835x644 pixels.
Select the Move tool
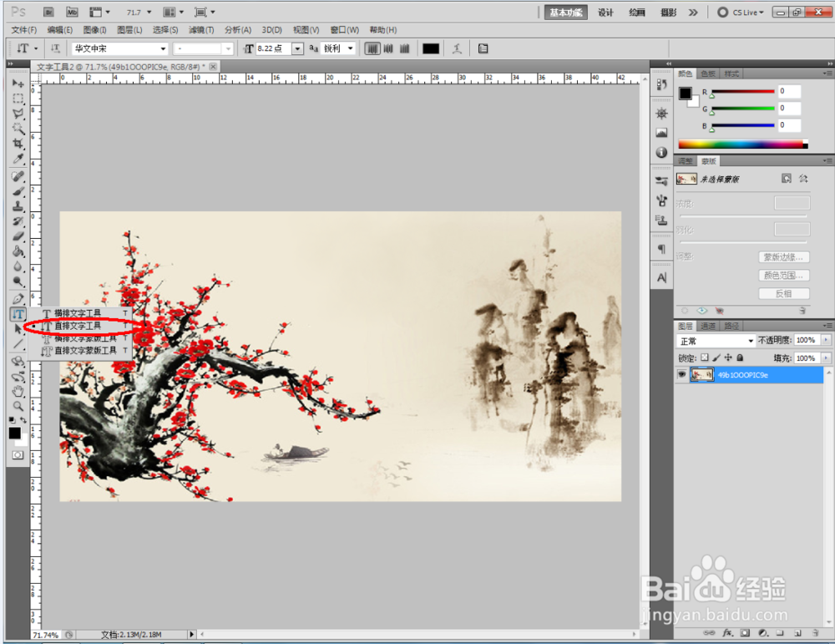point(18,84)
